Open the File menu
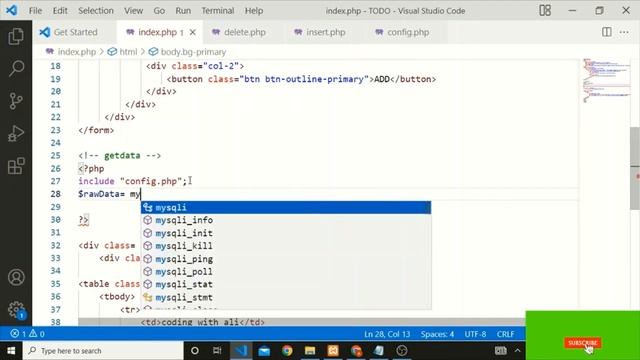 [35, 11]
